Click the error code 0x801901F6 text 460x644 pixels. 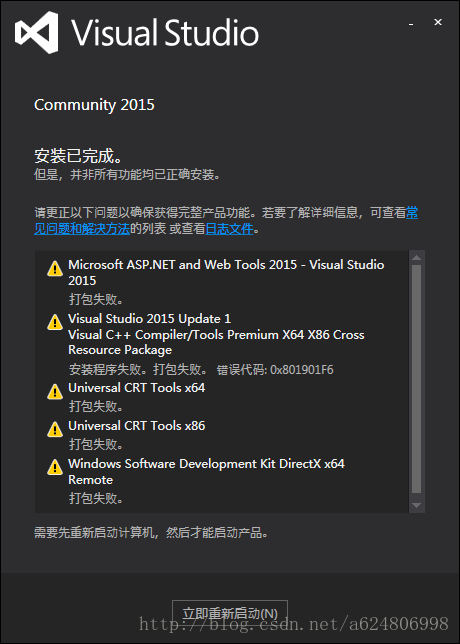302,370
